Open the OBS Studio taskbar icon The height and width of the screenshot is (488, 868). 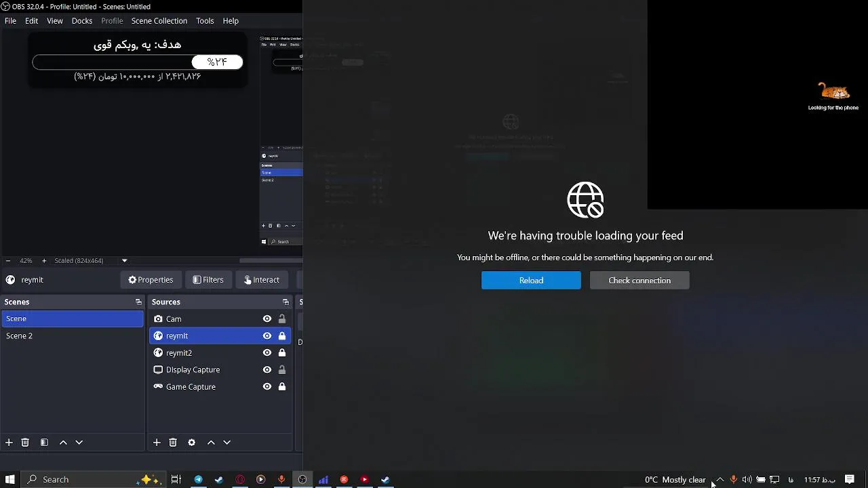click(x=302, y=480)
